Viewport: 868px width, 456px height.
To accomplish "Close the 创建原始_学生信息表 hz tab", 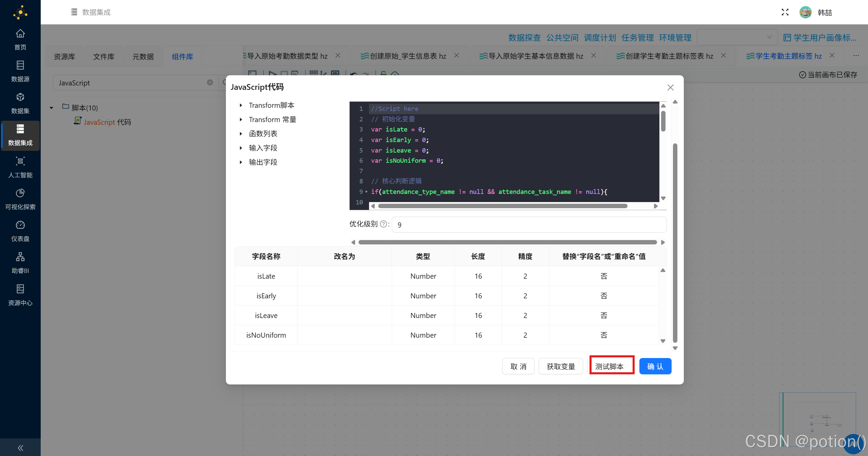I will 457,55.
